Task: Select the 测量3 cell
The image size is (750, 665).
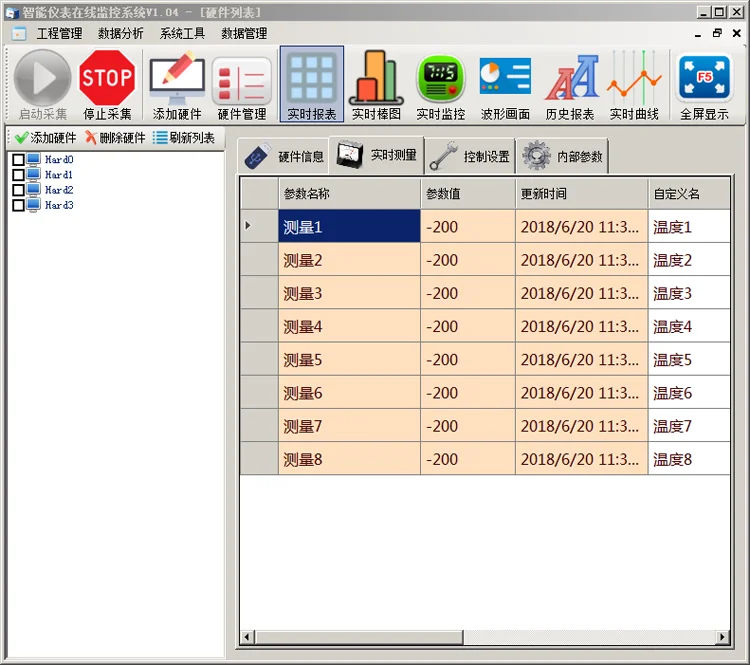Action: 350,293
